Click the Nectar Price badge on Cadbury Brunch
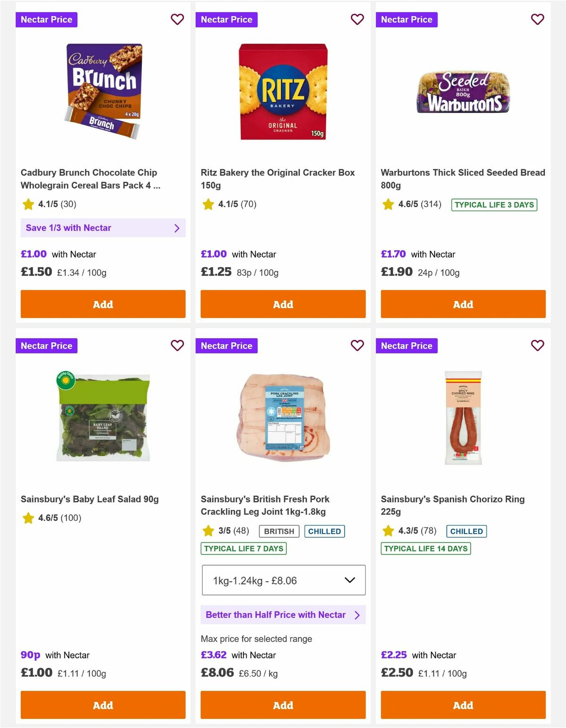This screenshot has height=728, width=566. [47, 19]
